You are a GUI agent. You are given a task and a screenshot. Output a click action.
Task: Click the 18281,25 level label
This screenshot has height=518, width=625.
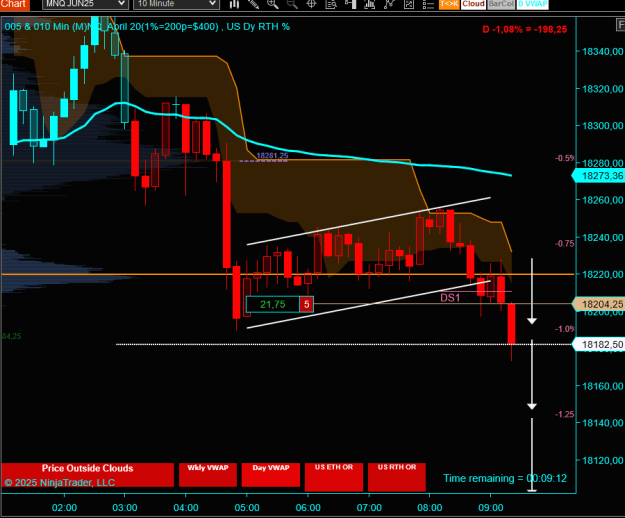pos(272,155)
